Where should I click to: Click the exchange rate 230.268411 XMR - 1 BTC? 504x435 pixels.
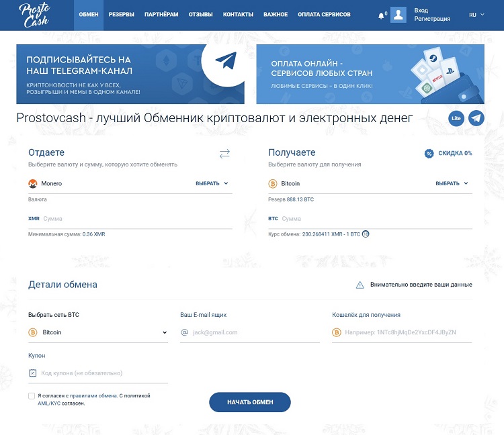pyautogui.click(x=331, y=234)
